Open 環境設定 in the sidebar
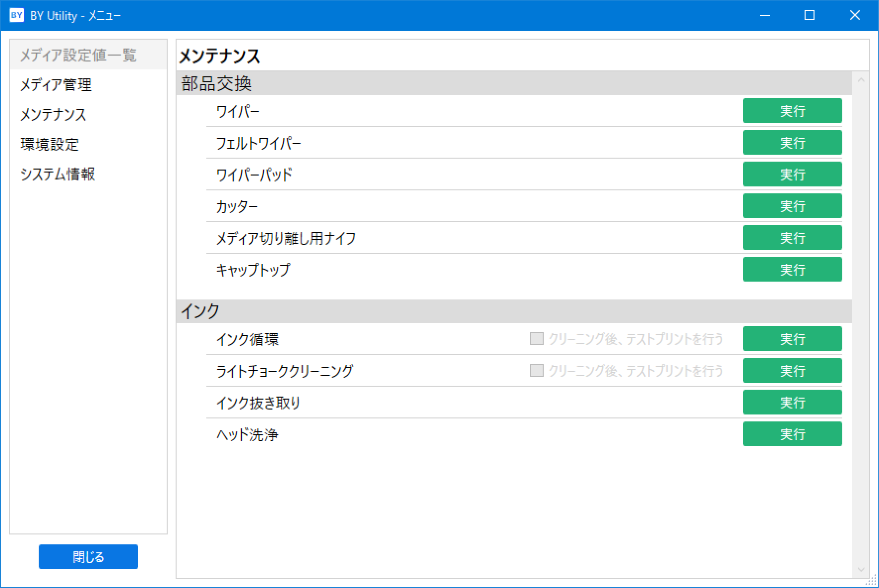This screenshot has width=879, height=588. (88, 144)
